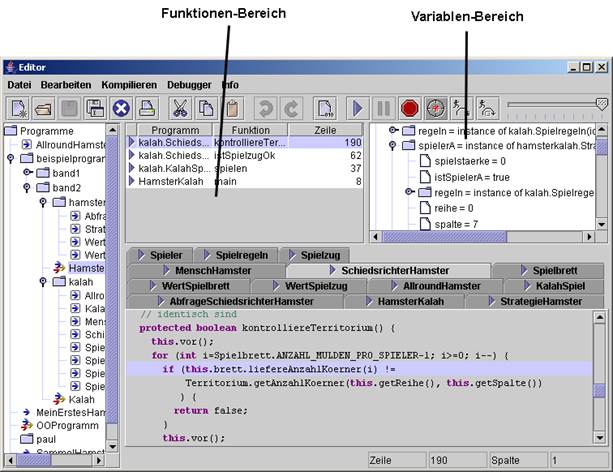Click the Undo arrow icon
The height and width of the screenshot is (472, 613).
tap(266, 108)
